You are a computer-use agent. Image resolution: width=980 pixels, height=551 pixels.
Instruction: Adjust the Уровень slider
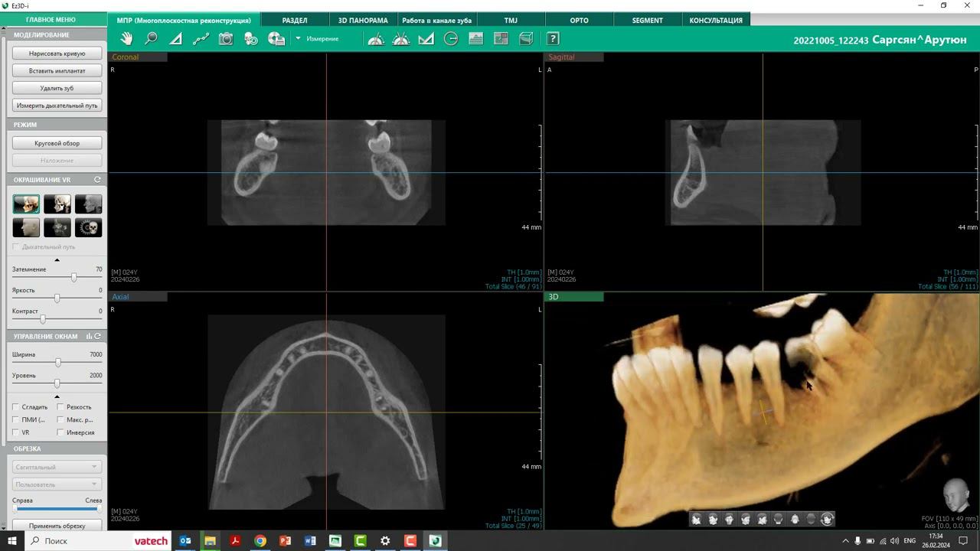click(57, 383)
